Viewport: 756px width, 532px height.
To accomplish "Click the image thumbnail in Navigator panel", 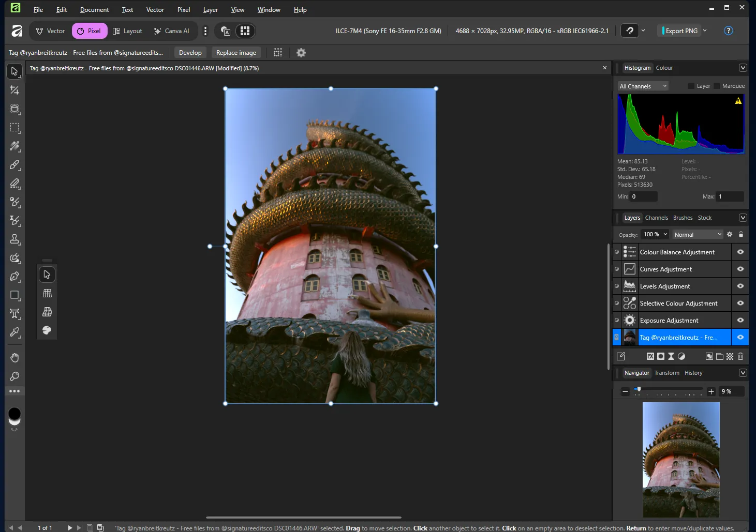I will click(681, 459).
